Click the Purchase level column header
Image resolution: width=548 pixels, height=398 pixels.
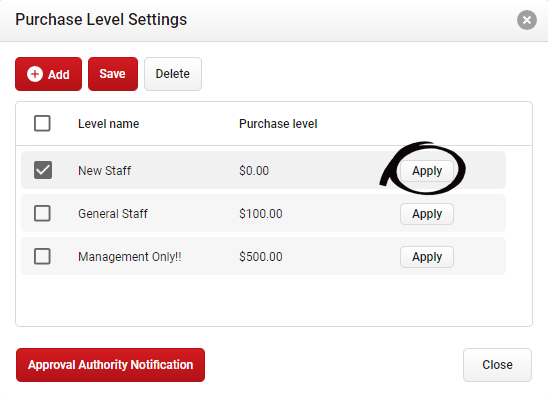278,124
